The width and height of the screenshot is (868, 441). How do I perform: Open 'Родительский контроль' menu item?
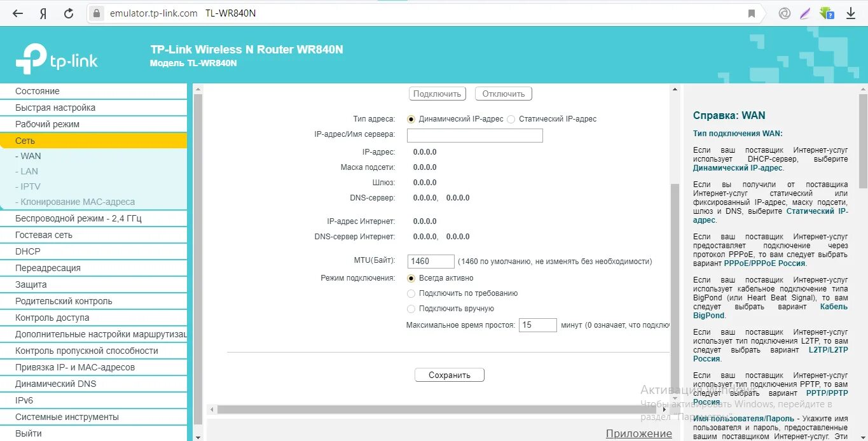pos(93,301)
